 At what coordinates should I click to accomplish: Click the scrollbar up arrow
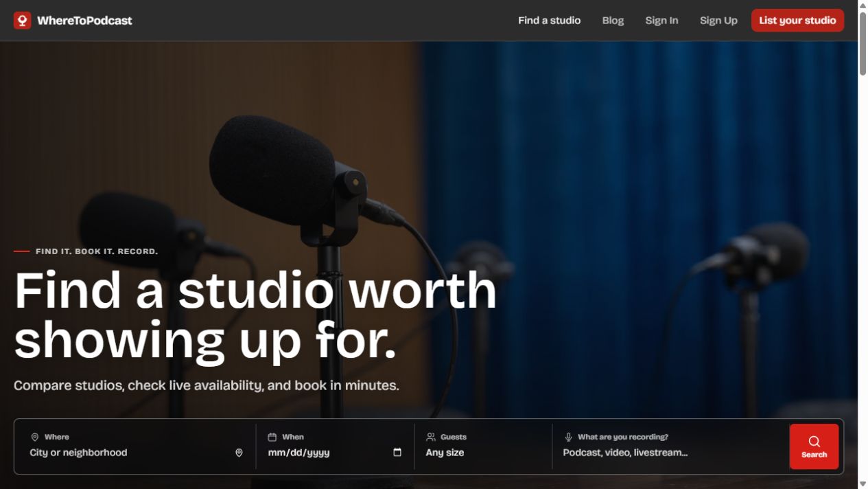[x=863, y=5]
